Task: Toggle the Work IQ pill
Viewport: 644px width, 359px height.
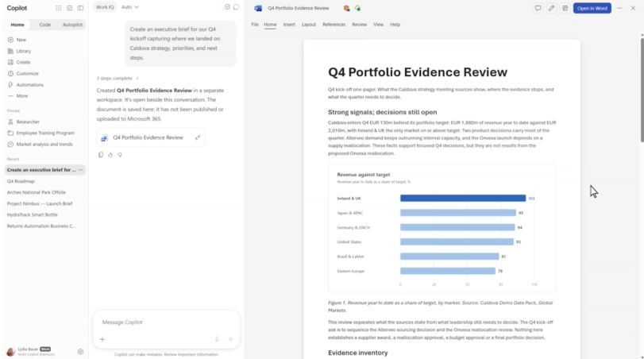Action: [105, 7]
